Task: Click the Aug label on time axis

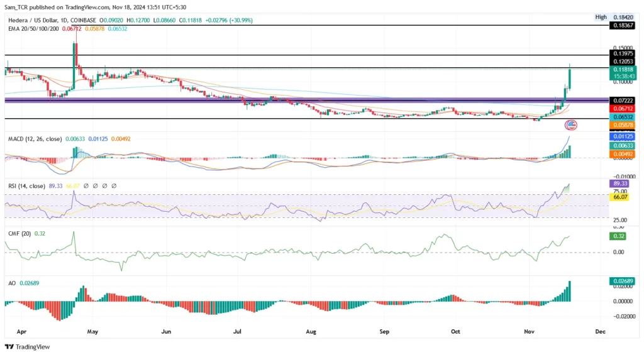Action: tap(311, 332)
